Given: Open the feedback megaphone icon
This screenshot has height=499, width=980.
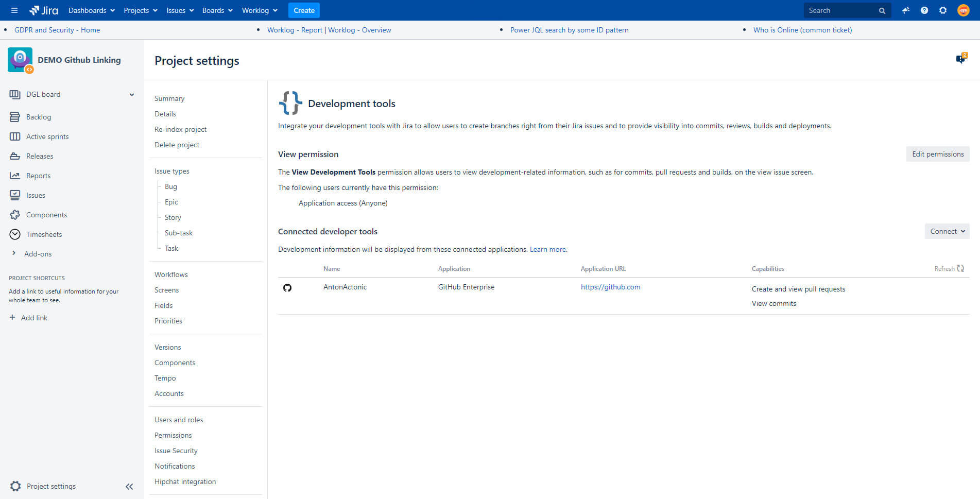Looking at the screenshot, I should point(905,10).
